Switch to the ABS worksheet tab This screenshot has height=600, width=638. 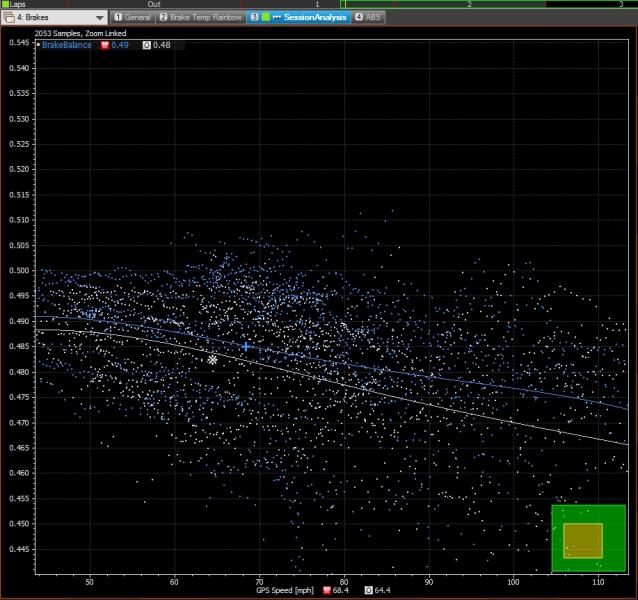[368, 17]
